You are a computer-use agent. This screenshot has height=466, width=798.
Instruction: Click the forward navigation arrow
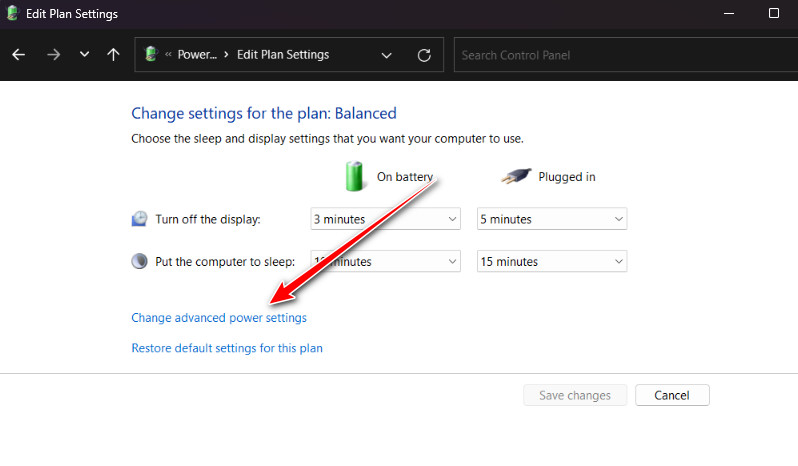click(x=53, y=54)
